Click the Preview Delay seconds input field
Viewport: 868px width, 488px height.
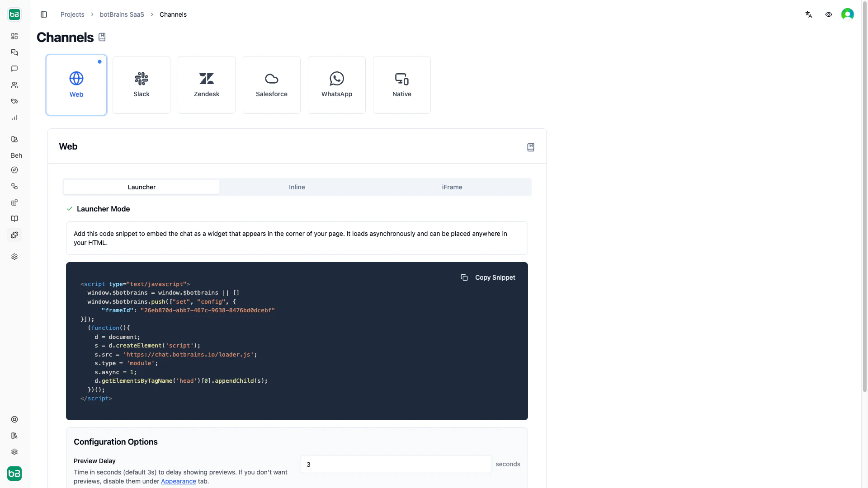[396, 464]
